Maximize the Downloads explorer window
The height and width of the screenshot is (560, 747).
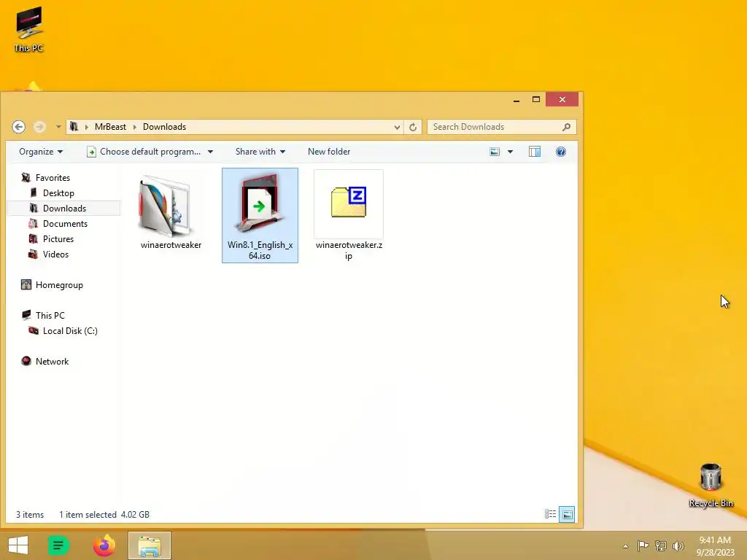click(x=536, y=99)
